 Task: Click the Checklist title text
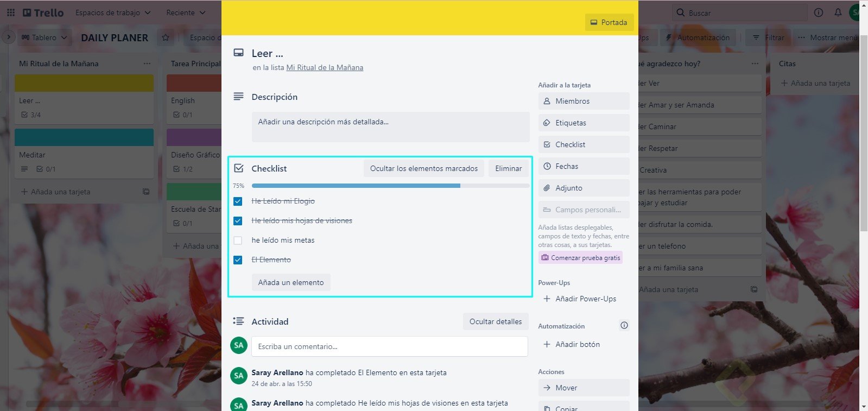269,168
